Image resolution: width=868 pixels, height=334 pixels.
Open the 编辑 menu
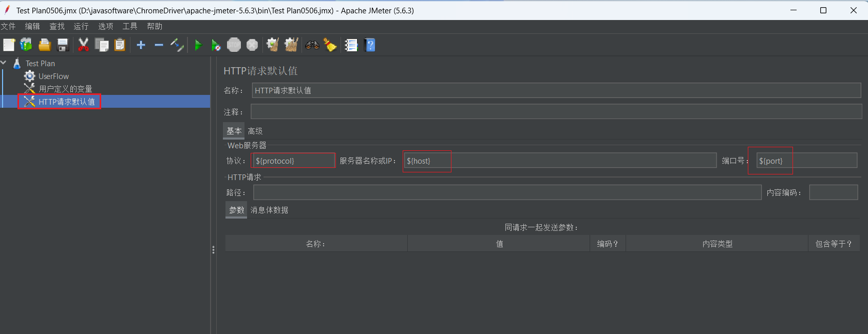[x=32, y=26]
